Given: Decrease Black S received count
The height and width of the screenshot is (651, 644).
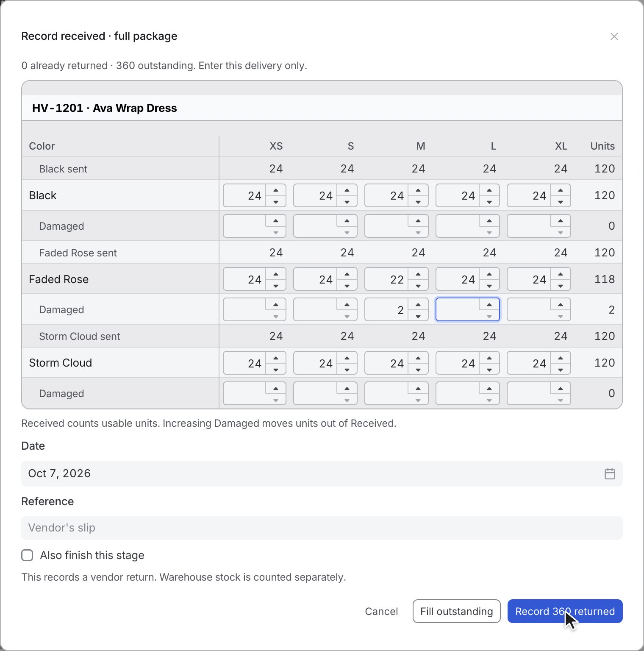Looking at the screenshot, I should (x=347, y=202).
